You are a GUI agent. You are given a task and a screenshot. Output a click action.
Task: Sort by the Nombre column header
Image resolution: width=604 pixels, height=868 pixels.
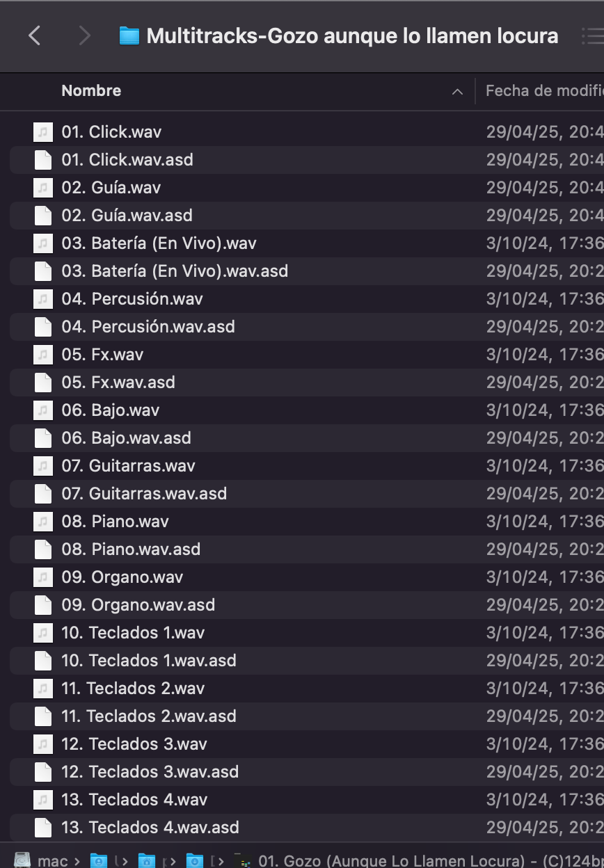click(91, 90)
